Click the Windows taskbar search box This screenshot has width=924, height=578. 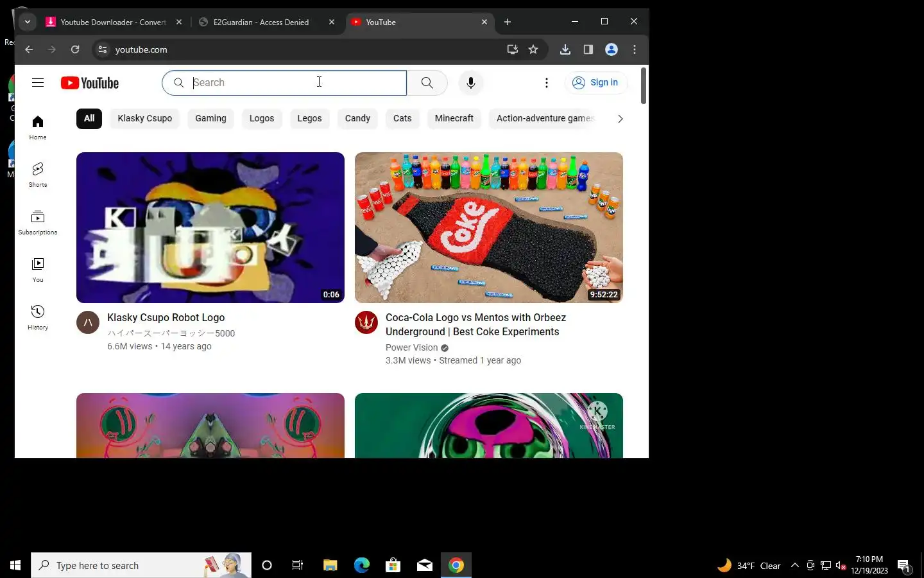tap(141, 565)
